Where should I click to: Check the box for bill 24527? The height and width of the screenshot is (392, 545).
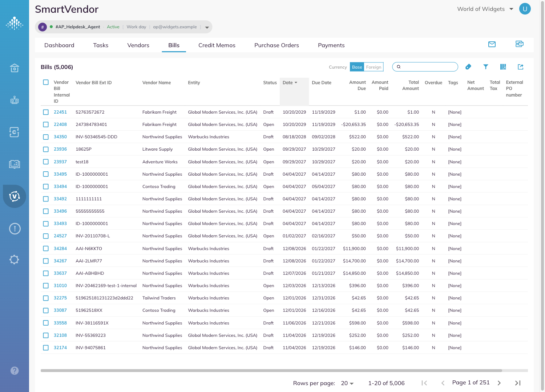pos(46,236)
